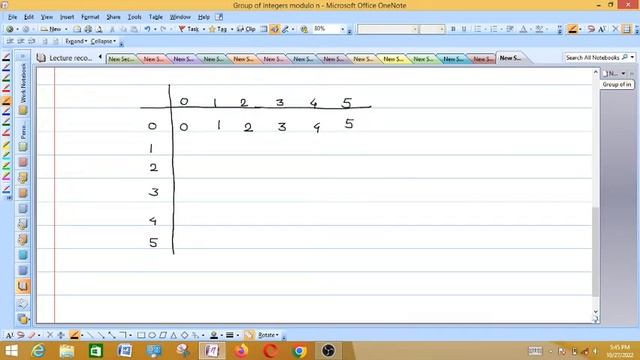The image size is (640, 360).
Task: Click the Task flag button
Action: point(189,29)
